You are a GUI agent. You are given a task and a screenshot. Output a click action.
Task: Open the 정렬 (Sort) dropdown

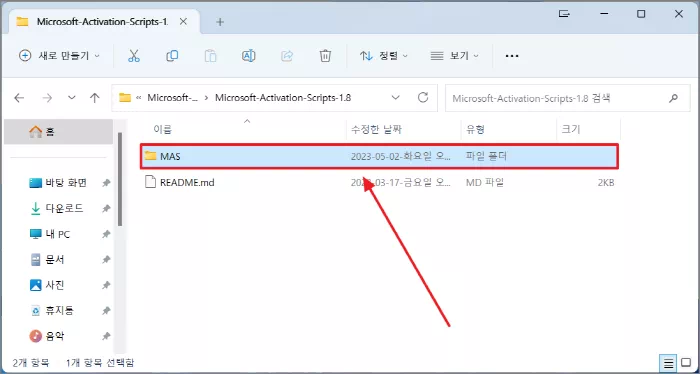coord(384,56)
